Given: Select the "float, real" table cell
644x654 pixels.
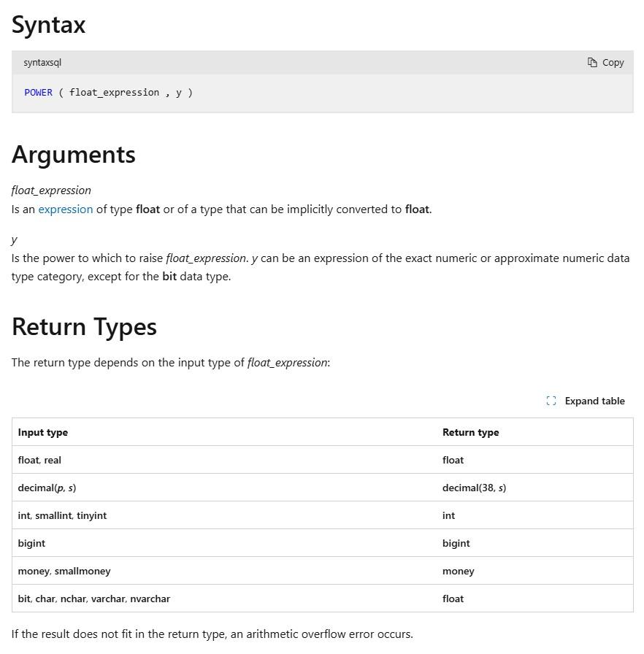Looking at the screenshot, I should [39, 460].
